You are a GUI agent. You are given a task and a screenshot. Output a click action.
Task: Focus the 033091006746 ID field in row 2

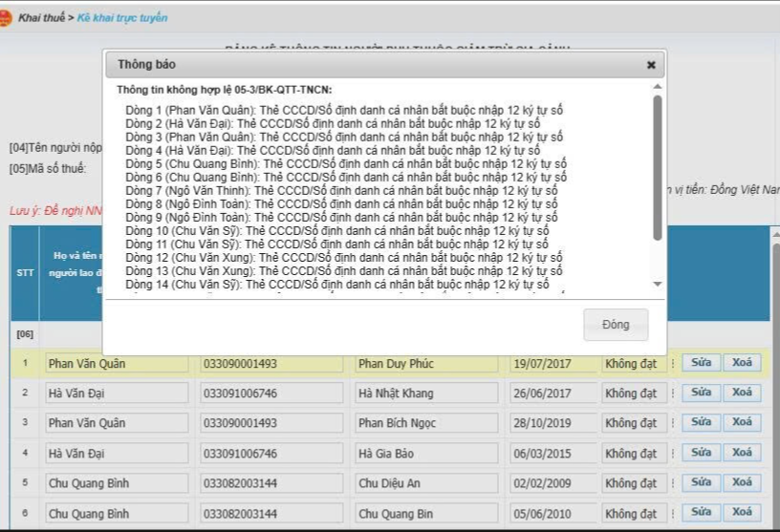[x=271, y=394]
